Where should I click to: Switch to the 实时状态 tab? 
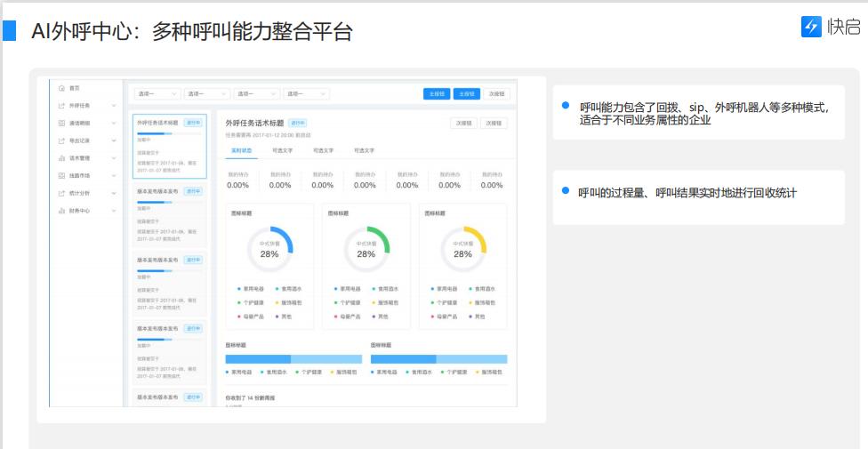241,150
